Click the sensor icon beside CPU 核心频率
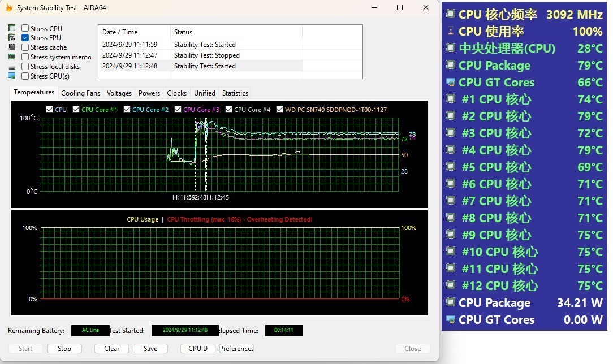 pos(450,14)
